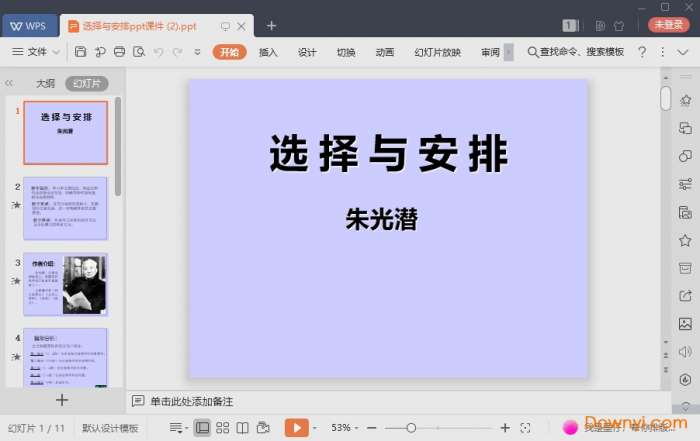
Task: Click the document icon beside the skin icon
Action: (600, 26)
